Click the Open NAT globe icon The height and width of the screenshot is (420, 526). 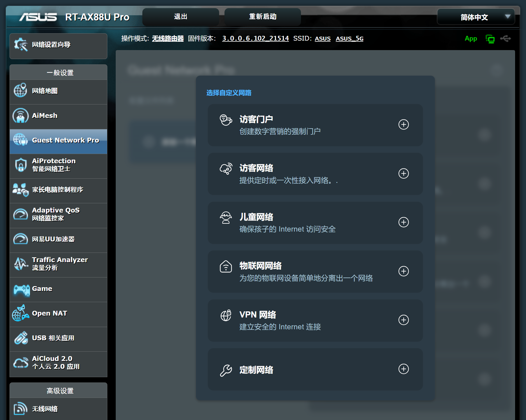(20, 313)
